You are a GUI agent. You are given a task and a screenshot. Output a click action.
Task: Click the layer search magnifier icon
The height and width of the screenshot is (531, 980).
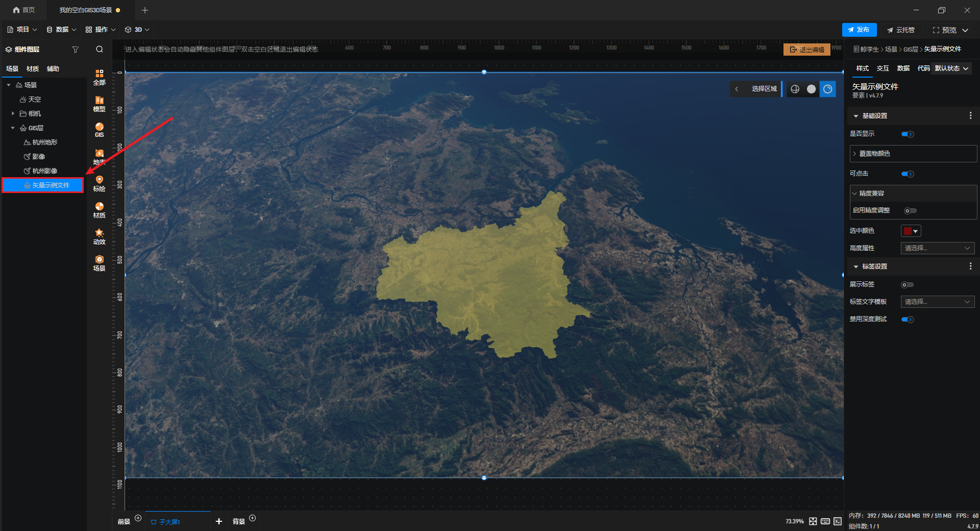(100, 49)
